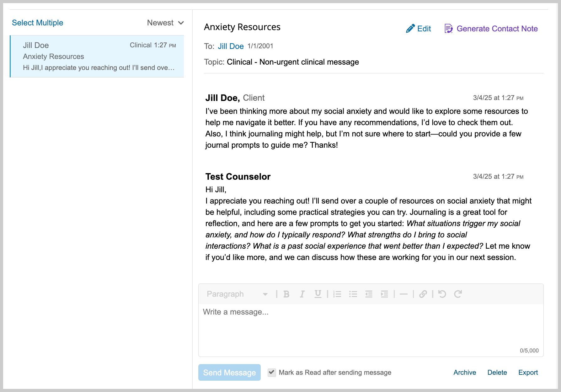Screen dimensions: 561x392
Task: Toggle bold formatting in the message editor
Action: [286, 294]
